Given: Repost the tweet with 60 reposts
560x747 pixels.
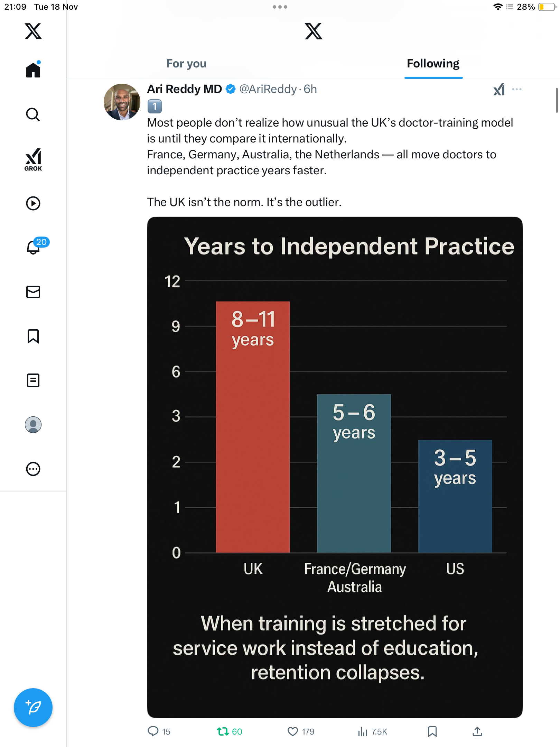Looking at the screenshot, I should (223, 731).
